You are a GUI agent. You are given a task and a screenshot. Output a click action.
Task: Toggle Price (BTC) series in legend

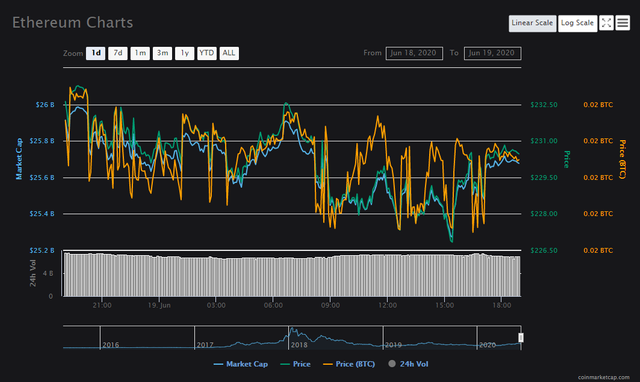349,364
